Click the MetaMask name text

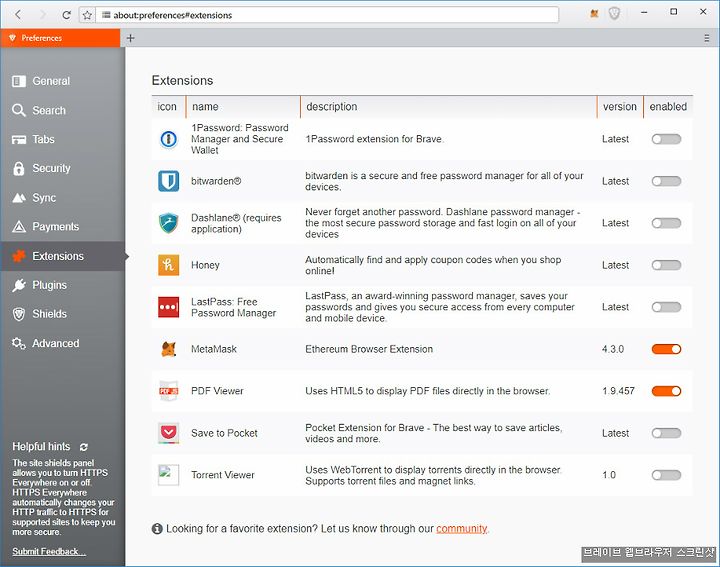tap(214, 349)
